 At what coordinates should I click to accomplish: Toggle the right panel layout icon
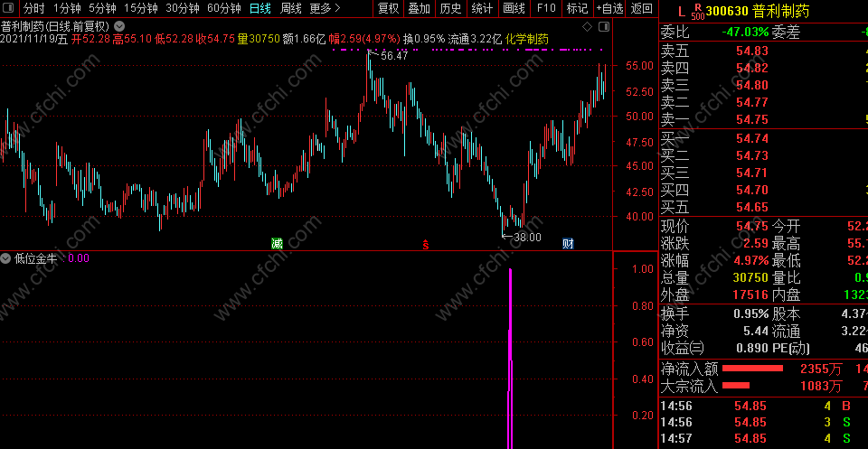click(x=604, y=26)
